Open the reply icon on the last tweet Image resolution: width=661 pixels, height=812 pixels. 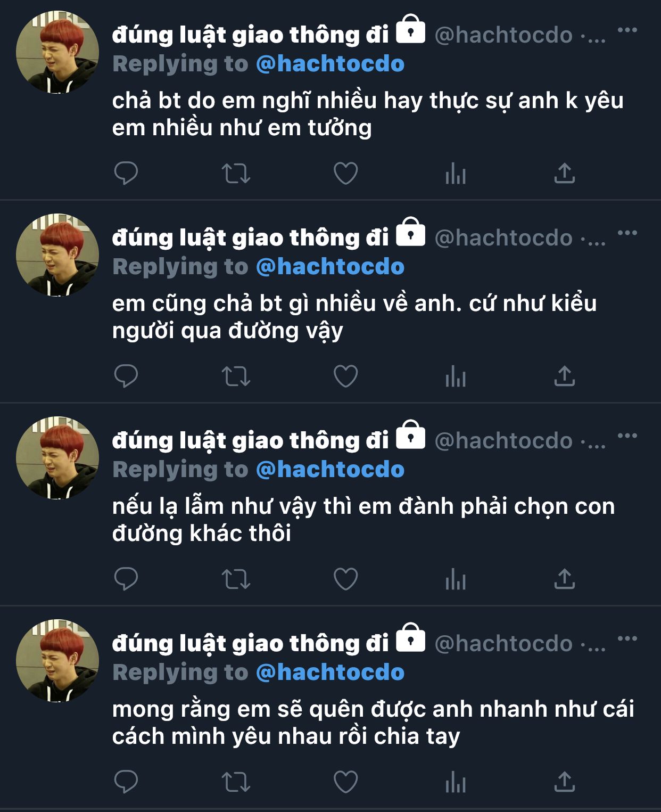[x=126, y=782]
